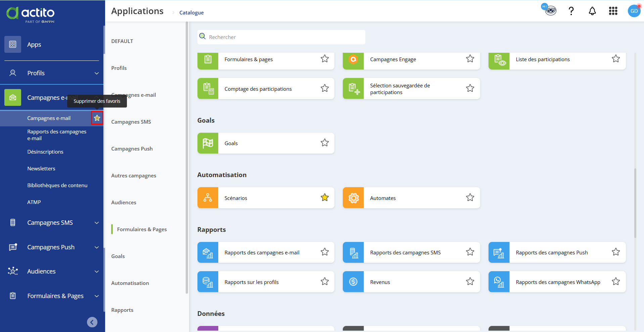Open notifications bell icon
This screenshot has width=644, height=332.
click(592, 11)
